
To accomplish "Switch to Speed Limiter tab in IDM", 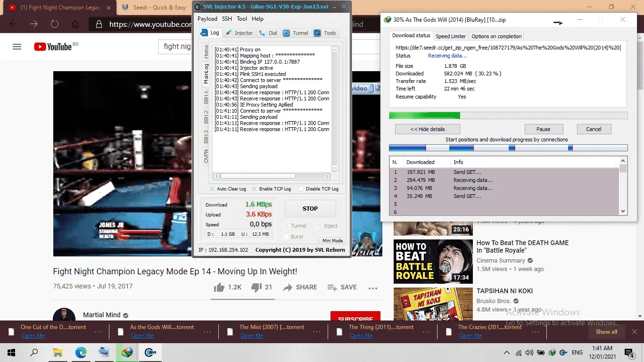I will 451,36.
